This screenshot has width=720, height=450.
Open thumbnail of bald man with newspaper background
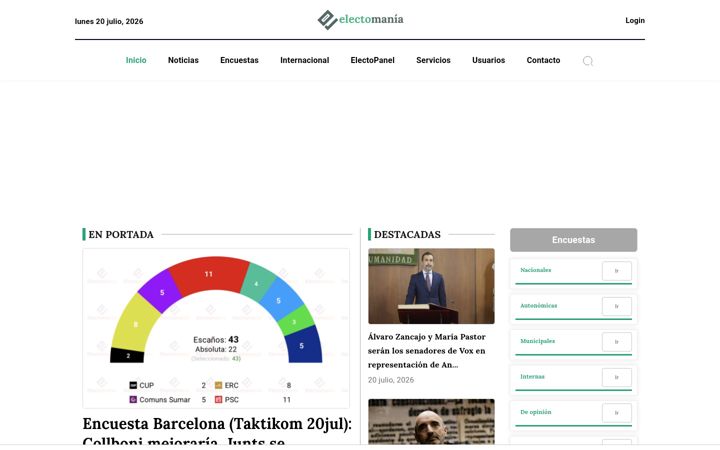pos(431,422)
